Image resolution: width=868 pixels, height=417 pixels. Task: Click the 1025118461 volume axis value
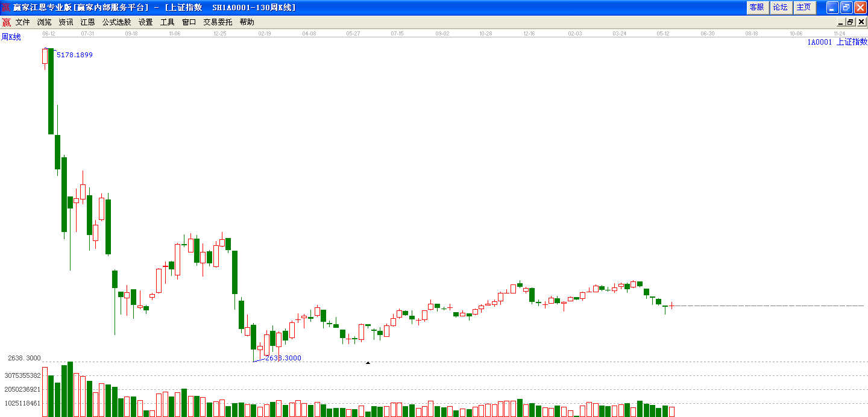pyautogui.click(x=23, y=403)
